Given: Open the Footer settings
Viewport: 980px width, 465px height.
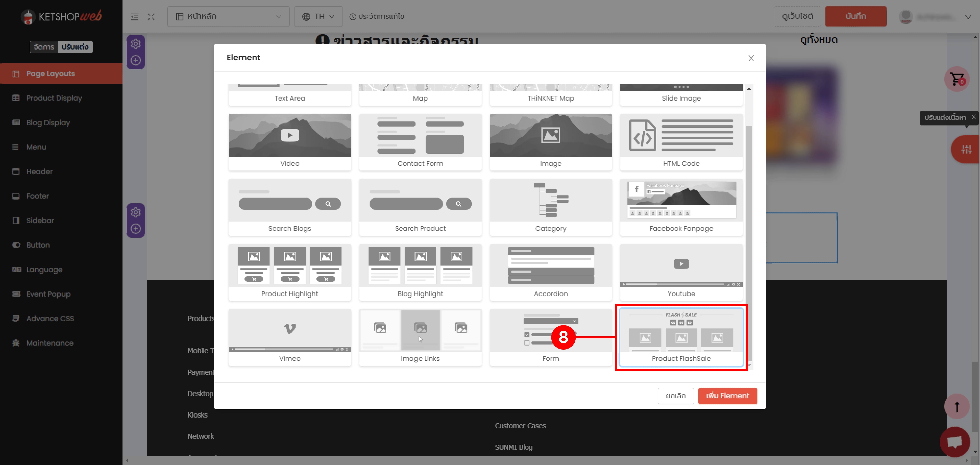Looking at the screenshot, I should [x=61, y=196].
